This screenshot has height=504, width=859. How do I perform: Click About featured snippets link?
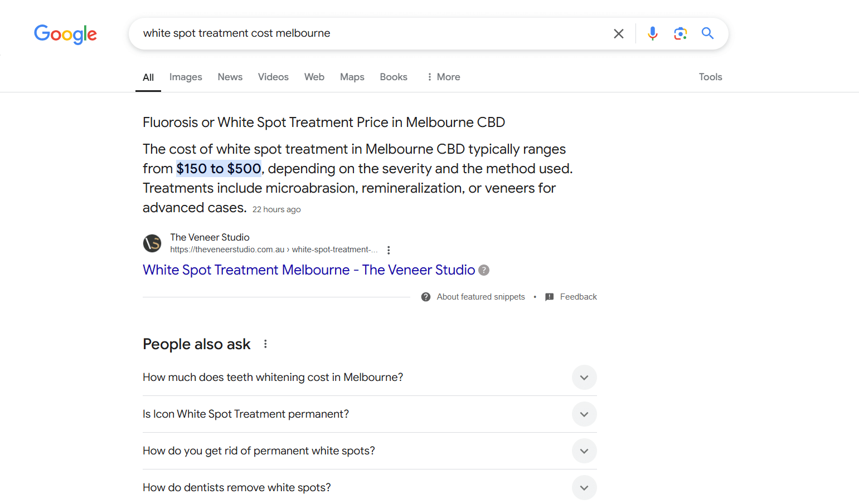[x=481, y=297]
